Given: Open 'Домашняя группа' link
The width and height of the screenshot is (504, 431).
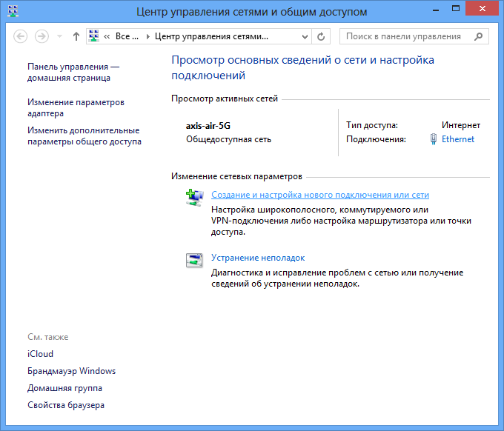Looking at the screenshot, I should point(64,388).
